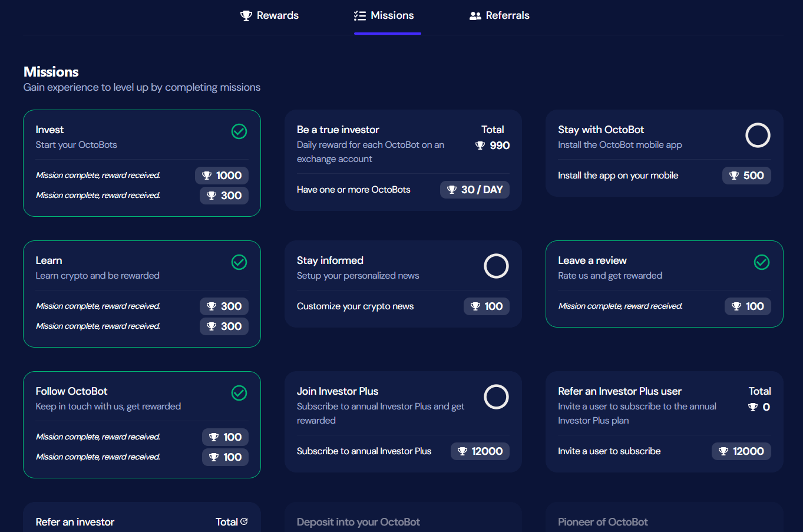Screen dimensions: 803x532
Task: Click the 'Stay with OctoBot' card title
Action: 601,130
